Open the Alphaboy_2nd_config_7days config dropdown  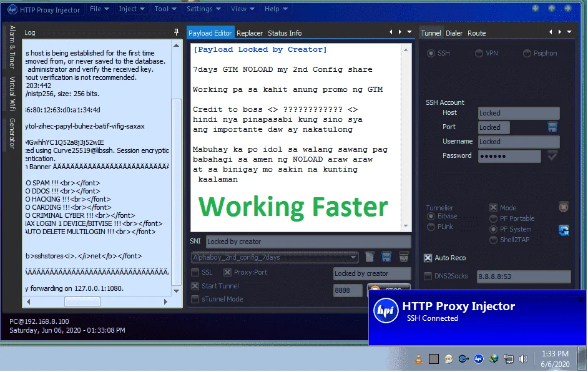tap(275, 257)
